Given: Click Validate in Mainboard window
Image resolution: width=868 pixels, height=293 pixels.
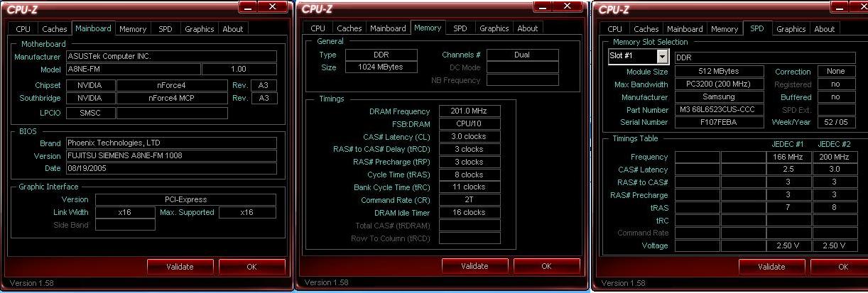Looking at the screenshot, I should pyautogui.click(x=180, y=267).
